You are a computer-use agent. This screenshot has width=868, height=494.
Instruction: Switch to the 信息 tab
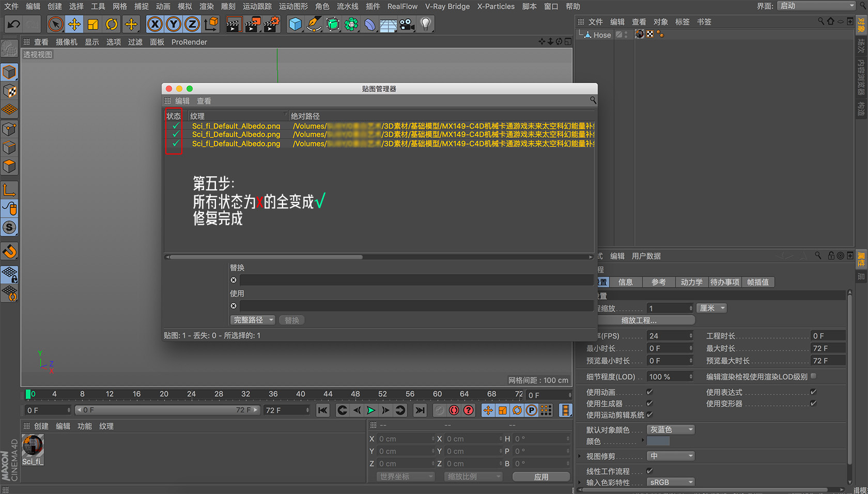point(626,282)
